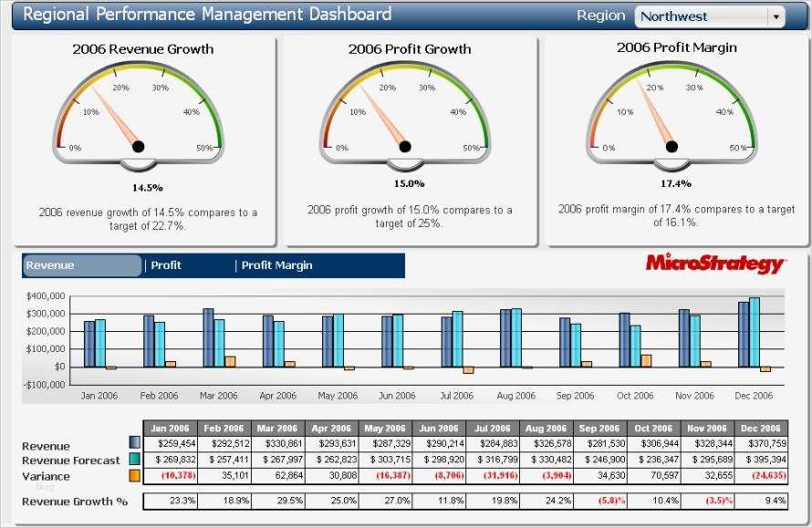The height and width of the screenshot is (528, 812).
Task: Click the blue Revenue legend swatch
Action: tap(135, 442)
